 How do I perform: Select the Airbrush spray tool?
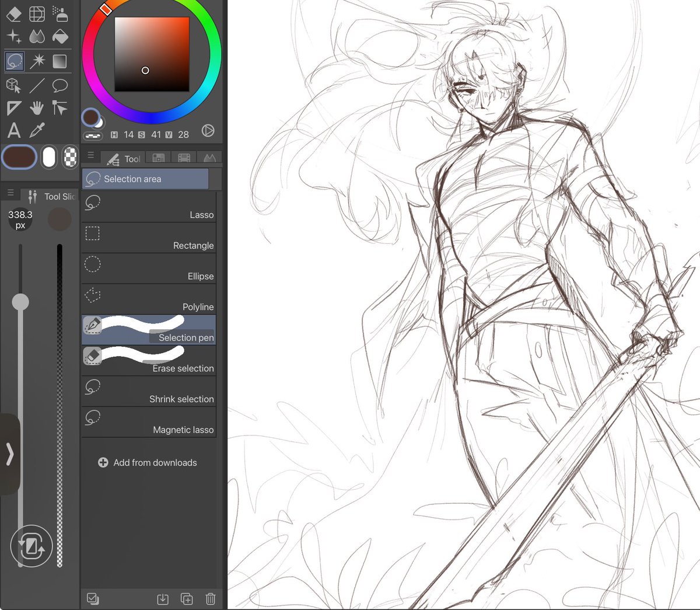pyautogui.click(x=60, y=13)
